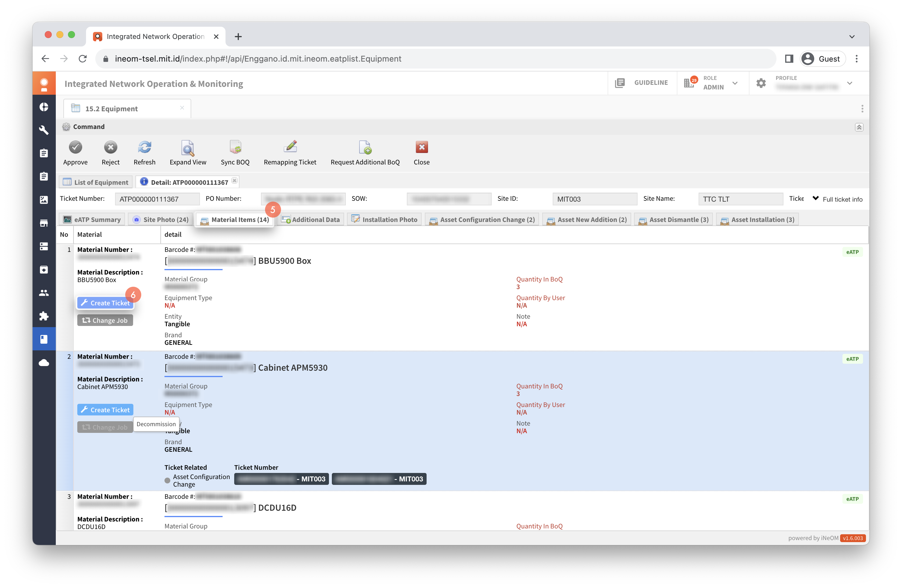Viewport: 902px width, 588px height.
Task: Open first MIT003 ticket number badge
Action: [x=281, y=478]
